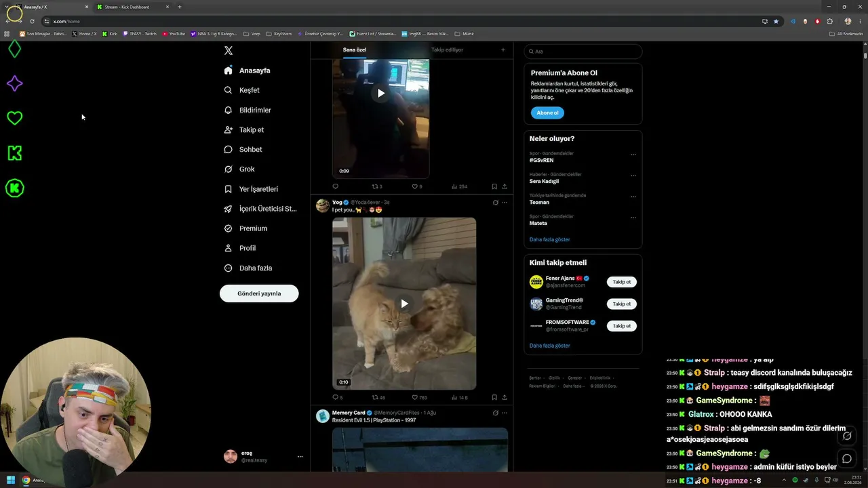
Task: Switch to the Sana özel tab
Action: click(x=355, y=49)
